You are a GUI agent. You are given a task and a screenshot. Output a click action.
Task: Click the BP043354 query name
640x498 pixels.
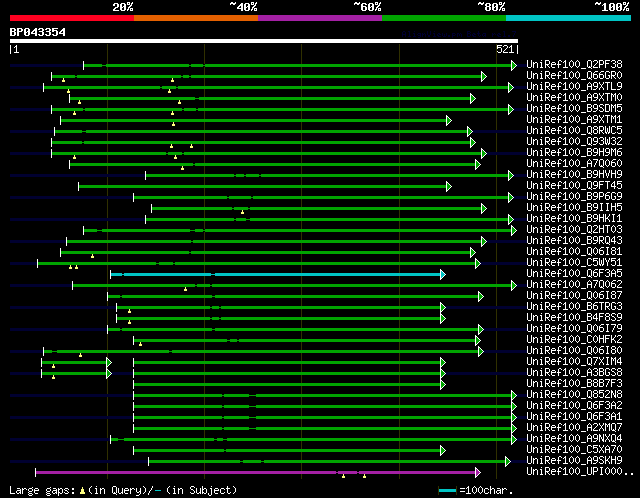click(x=38, y=32)
